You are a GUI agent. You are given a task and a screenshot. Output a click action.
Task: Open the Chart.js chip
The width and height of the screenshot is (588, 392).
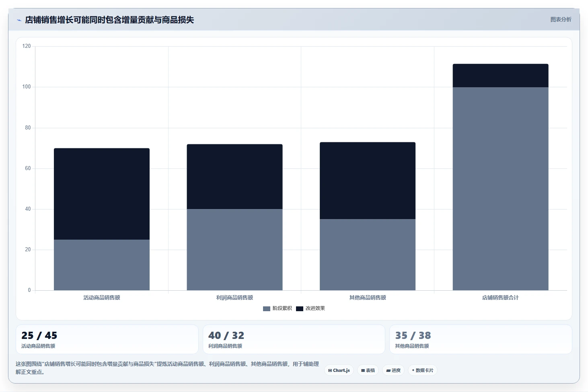tap(339, 370)
